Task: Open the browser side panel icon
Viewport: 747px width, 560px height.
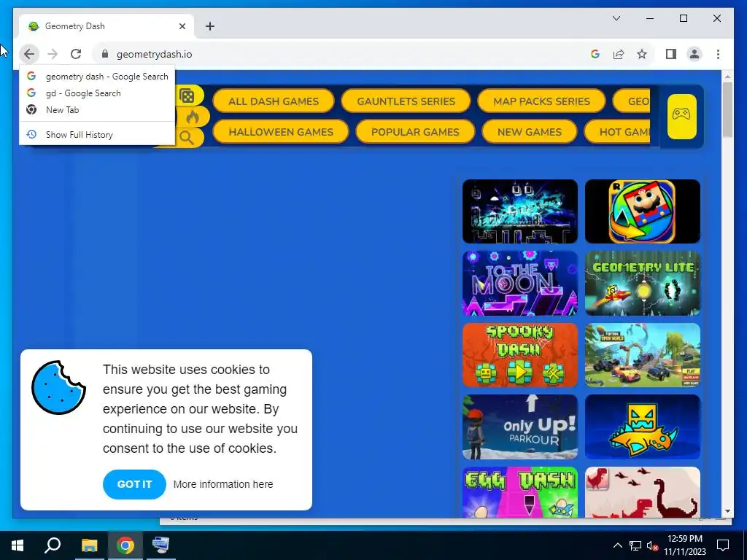Action: tap(671, 54)
